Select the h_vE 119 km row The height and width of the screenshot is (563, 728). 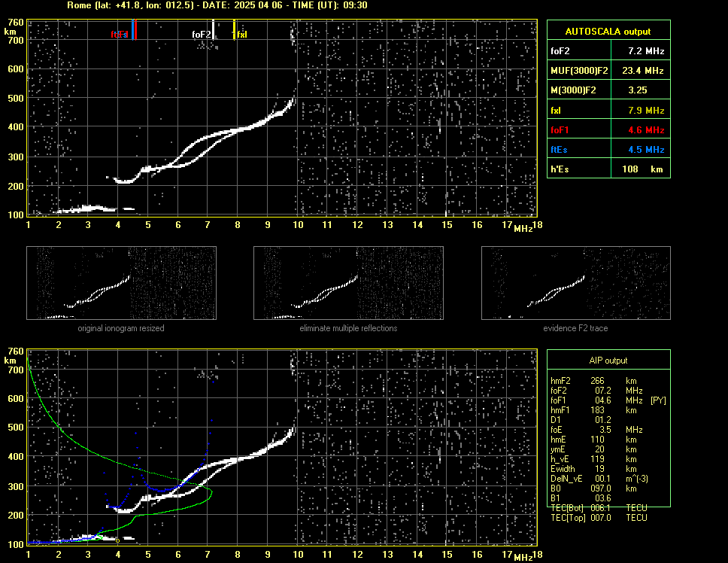point(594,459)
